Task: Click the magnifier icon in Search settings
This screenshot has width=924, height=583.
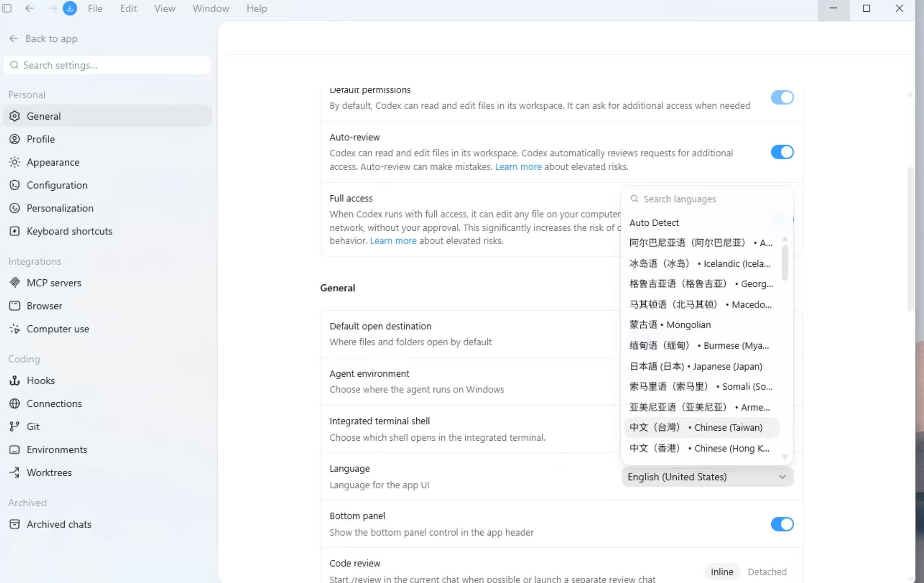Action: (x=15, y=65)
